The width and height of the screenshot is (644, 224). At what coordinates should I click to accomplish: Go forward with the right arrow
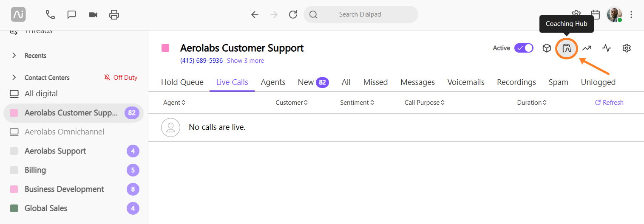[x=274, y=14]
